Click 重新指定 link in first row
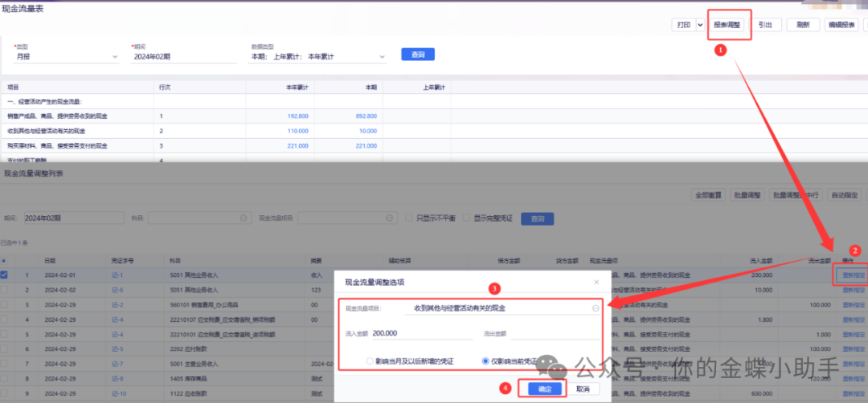The width and height of the screenshot is (868, 403). [854, 275]
